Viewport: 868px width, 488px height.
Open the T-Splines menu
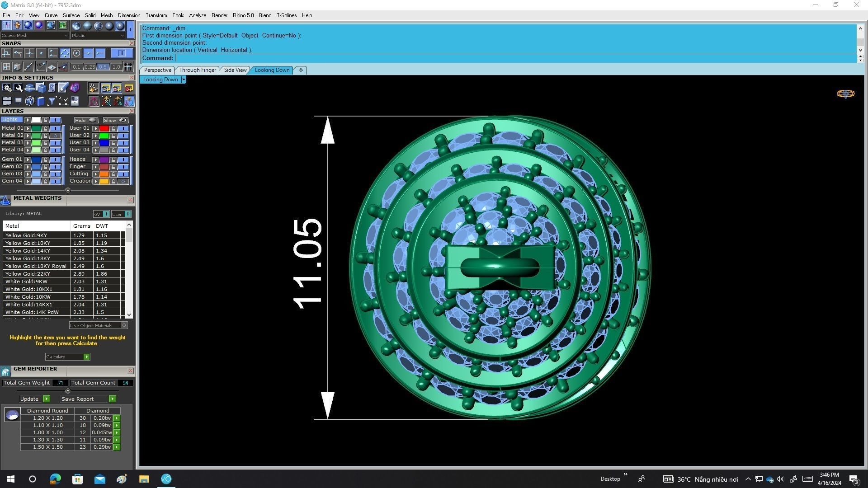(286, 15)
